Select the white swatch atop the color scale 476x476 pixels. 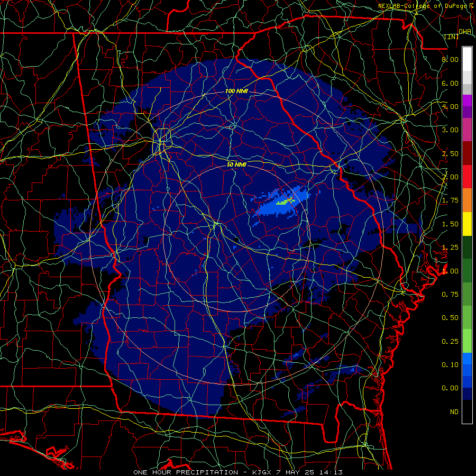tap(467, 59)
